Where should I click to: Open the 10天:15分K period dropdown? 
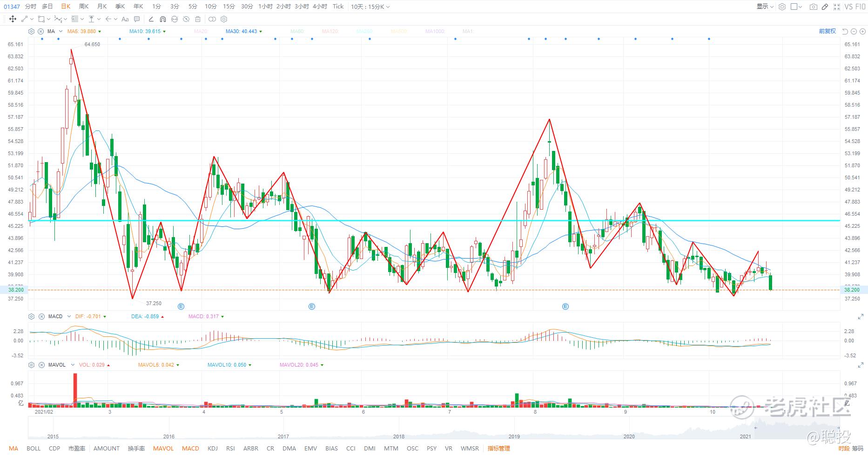(x=370, y=7)
